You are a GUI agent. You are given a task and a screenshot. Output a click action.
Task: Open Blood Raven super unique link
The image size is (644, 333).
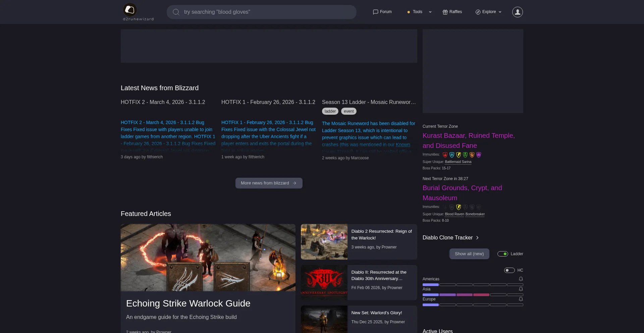pyautogui.click(x=454, y=214)
